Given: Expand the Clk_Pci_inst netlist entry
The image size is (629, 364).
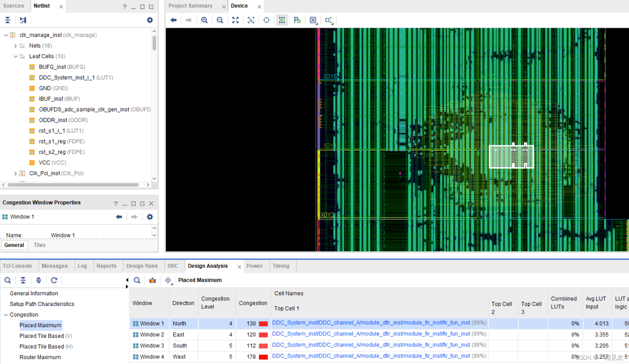Looking at the screenshot, I should (x=15, y=173).
